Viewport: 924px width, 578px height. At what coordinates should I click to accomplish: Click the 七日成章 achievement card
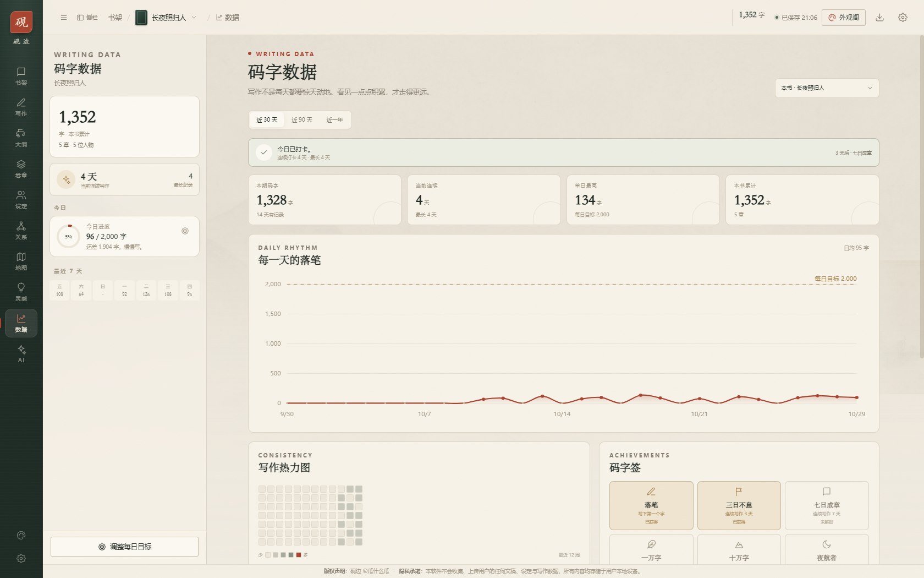click(x=827, y=505)
